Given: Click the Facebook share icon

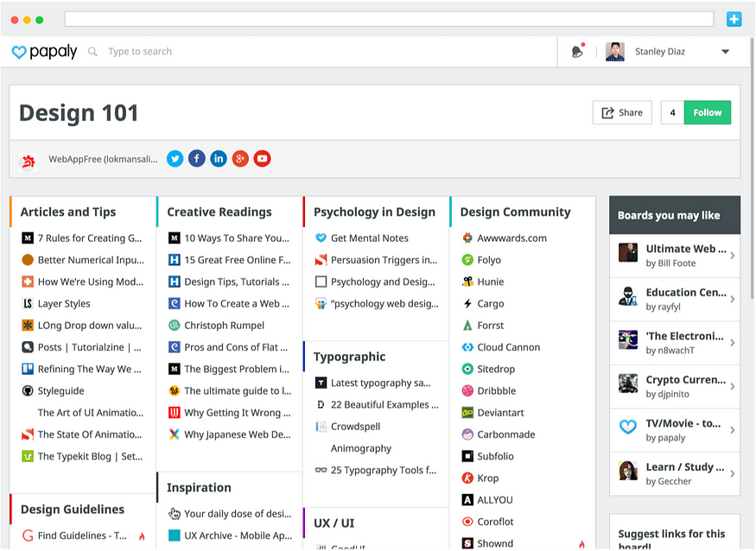Looking at the screenshot, I should tap(197, 159).
